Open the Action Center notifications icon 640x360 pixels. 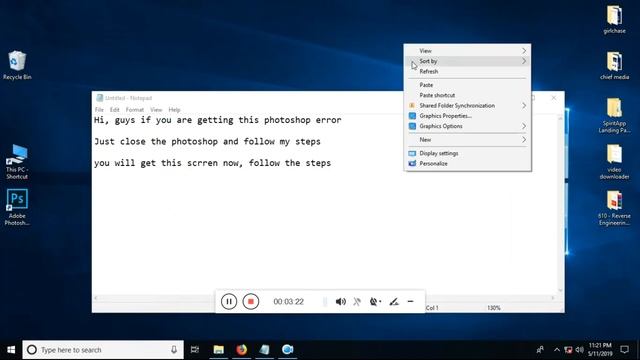point(624,350)
